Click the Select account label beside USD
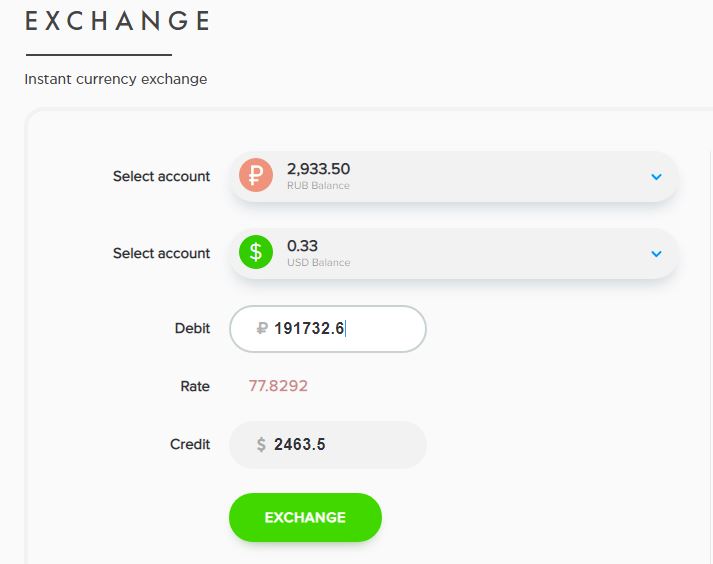This screenshot has height=564, width=713. tap(161, 253)
